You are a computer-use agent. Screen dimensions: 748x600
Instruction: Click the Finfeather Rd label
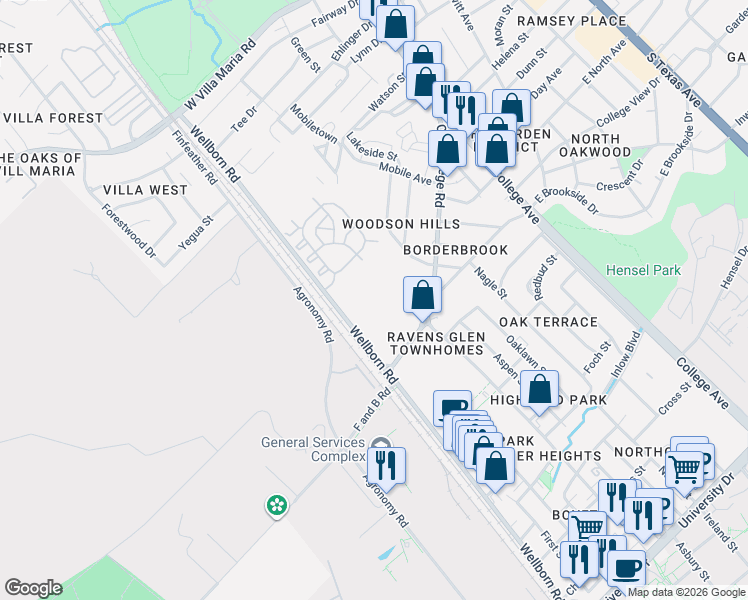195,157
